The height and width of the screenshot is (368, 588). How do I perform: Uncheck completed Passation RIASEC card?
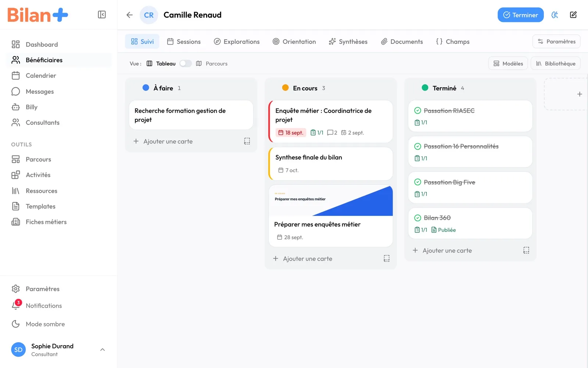pyautogui.click(x=417, y=110)
